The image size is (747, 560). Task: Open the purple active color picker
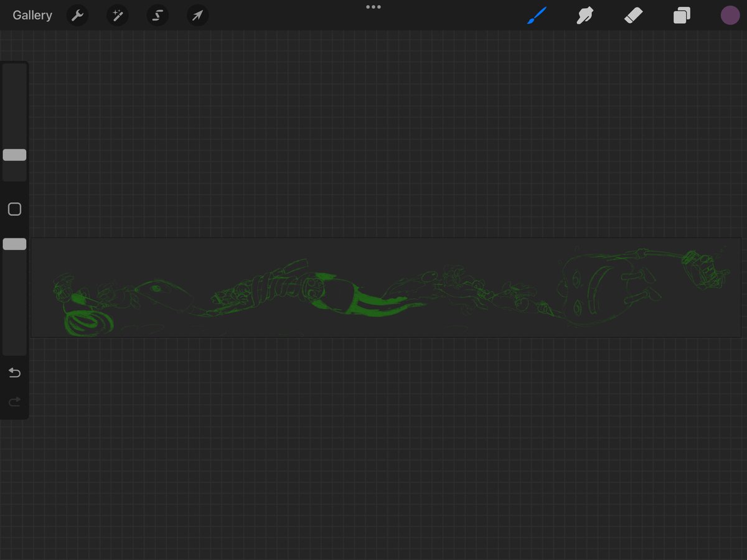tap(730, 16)
